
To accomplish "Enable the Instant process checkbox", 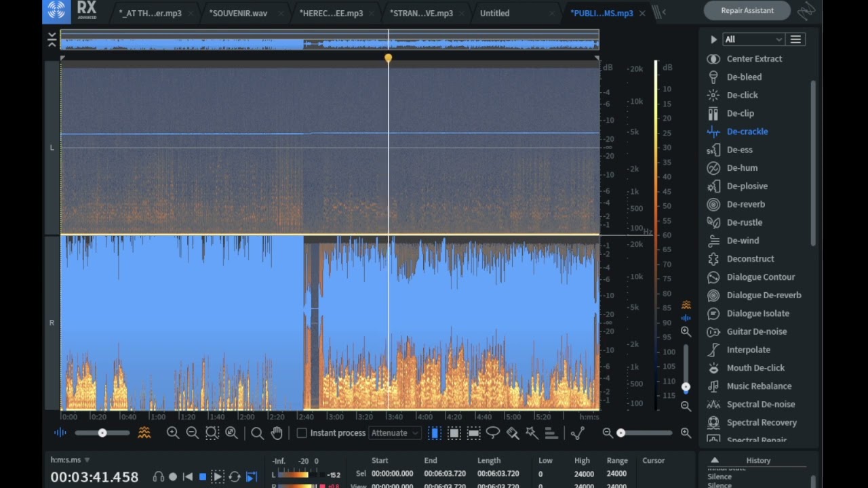I will tap(302, 433).
